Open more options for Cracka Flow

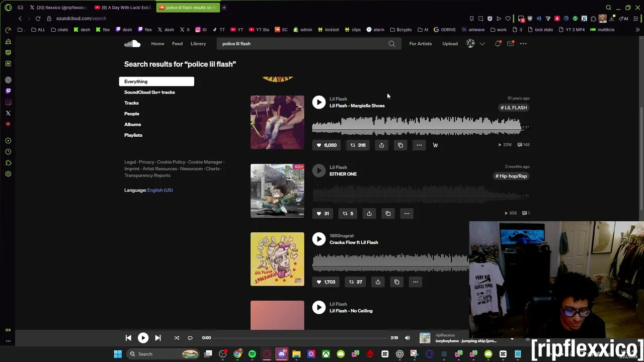pyautogui.click(x=416, y=282)
